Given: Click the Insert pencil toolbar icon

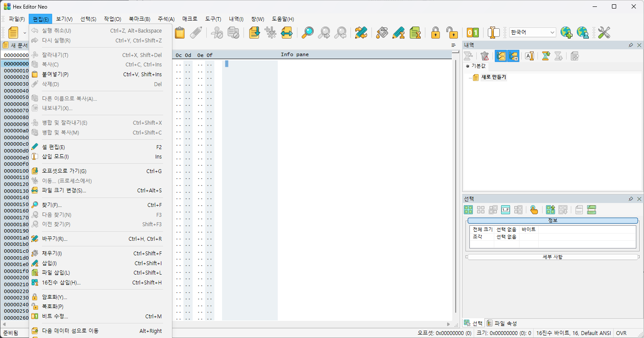Looking at the screenshot, I should [x=398, y=33].
